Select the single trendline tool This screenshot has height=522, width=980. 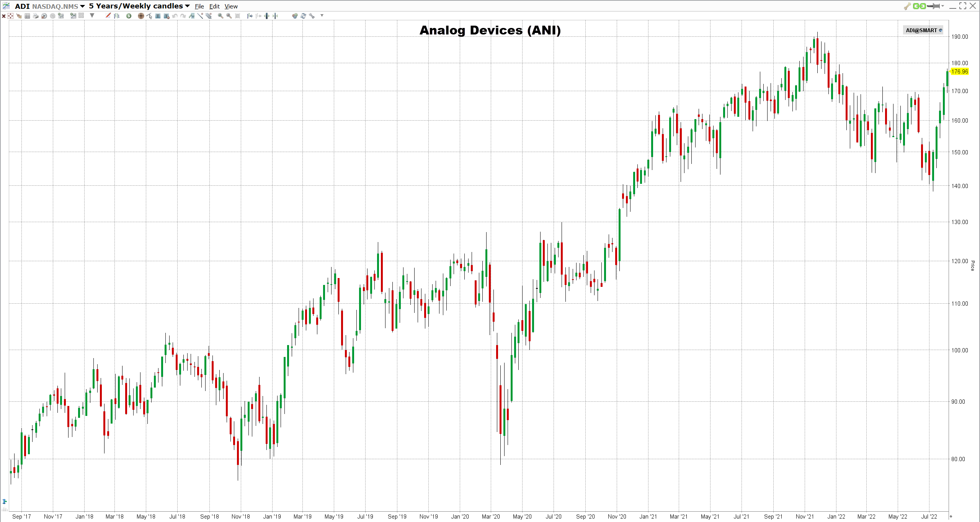point(200,16)
